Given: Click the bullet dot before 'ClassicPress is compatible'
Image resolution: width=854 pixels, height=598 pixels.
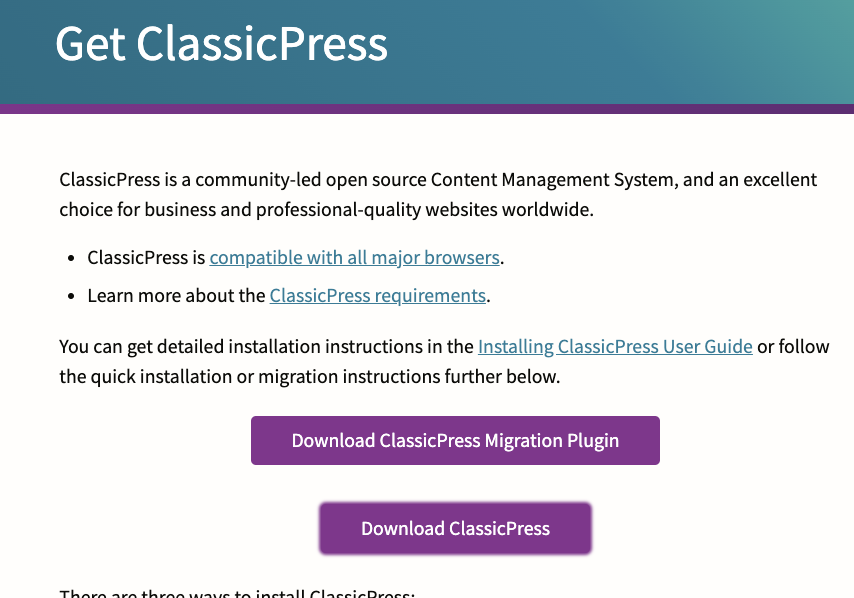Looking at the screenshot, I should [71, 258].
